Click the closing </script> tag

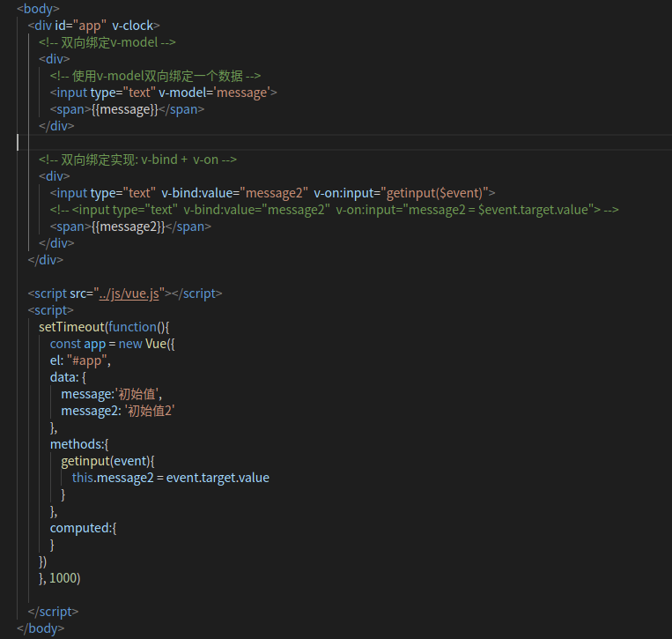pos(53,612)
